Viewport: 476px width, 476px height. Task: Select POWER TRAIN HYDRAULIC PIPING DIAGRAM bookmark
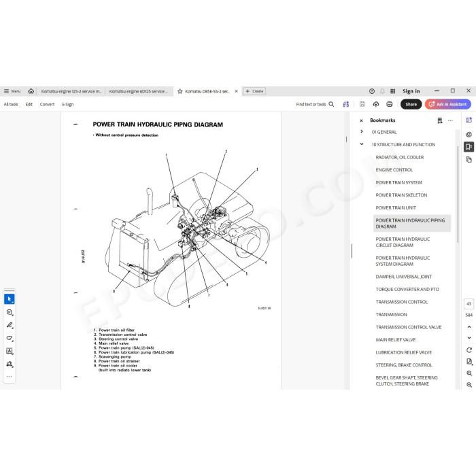(412, 224)
